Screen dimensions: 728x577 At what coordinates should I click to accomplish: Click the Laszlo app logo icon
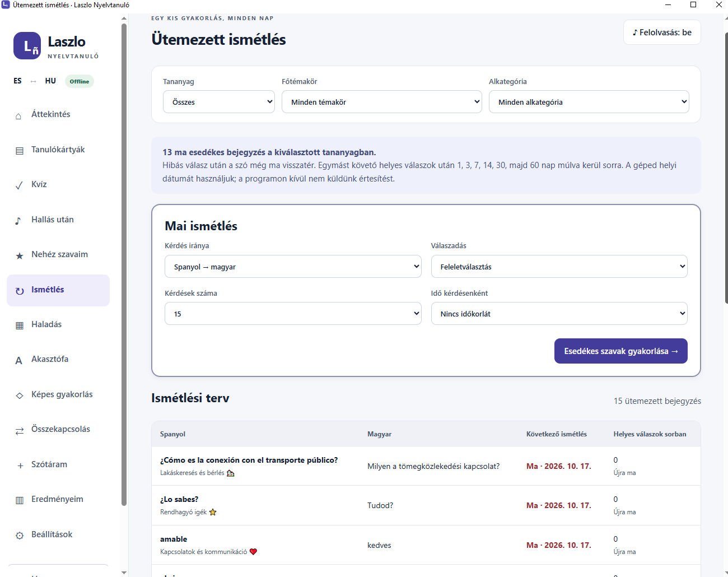(27, 46)
